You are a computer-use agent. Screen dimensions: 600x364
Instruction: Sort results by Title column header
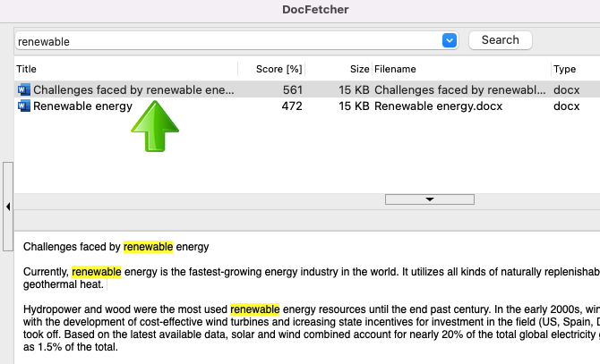(x=26, y=69)
